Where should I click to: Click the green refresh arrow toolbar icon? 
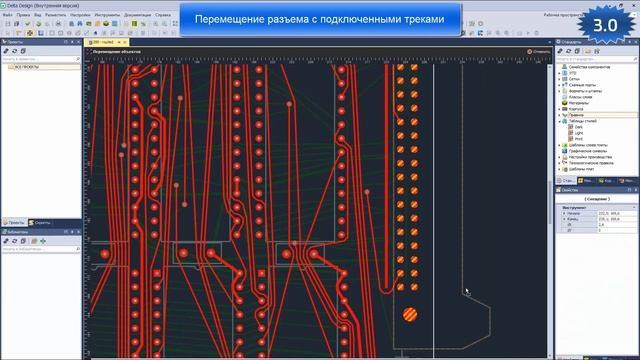click(38, 24)
